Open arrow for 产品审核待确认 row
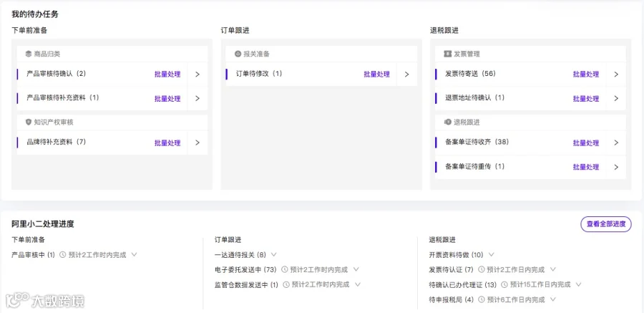This screenshot has width=644, height=313. pos(197,74)
